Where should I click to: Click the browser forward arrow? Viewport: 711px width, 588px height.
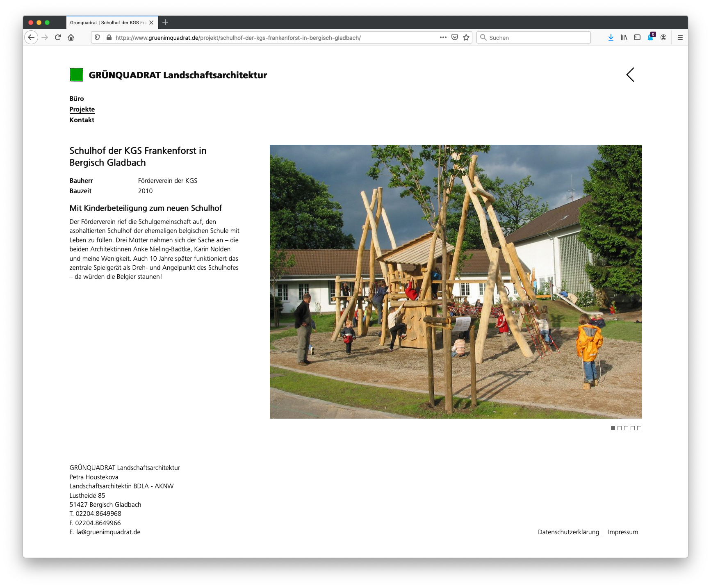[x=45, y=37]
